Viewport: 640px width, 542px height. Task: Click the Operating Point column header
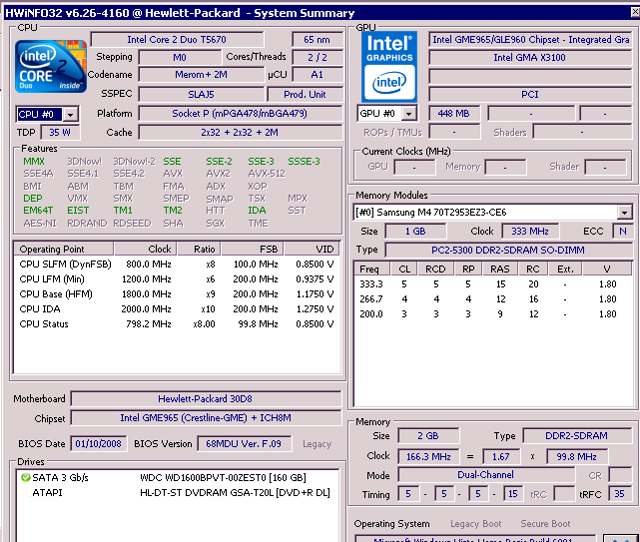(x=64, y=249)
